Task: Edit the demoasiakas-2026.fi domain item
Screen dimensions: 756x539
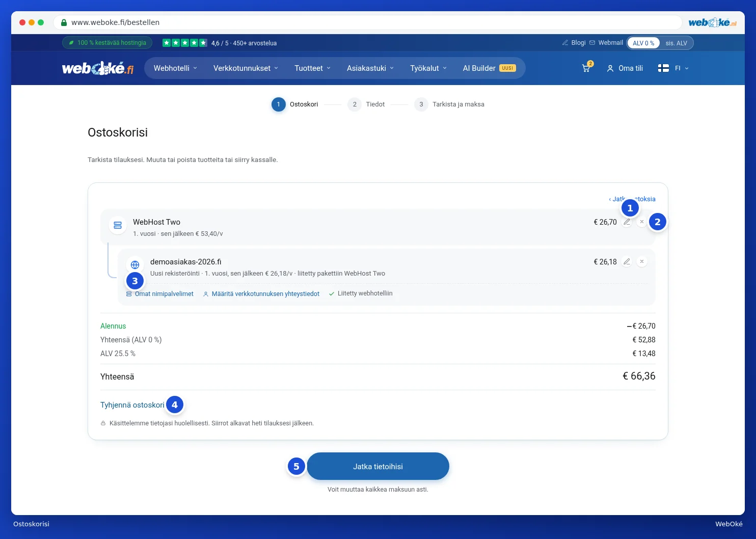Action: tap(627, 262)
